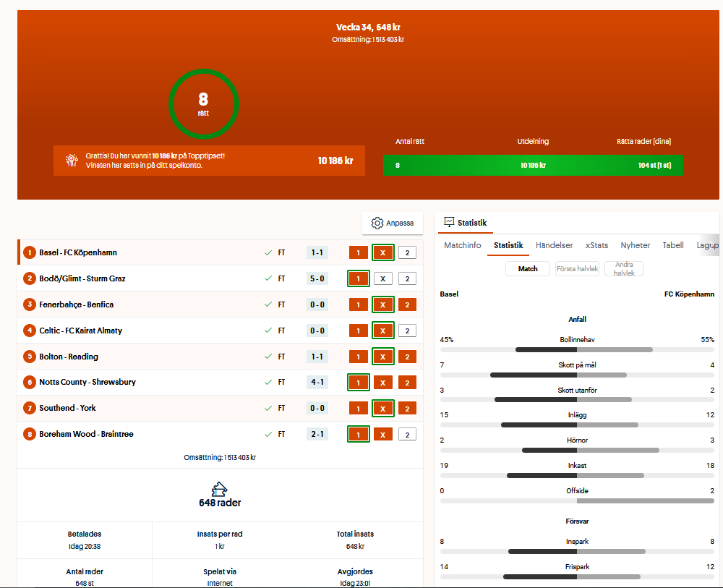Click the Total insats 648 kr value

[x=355, y=547]
